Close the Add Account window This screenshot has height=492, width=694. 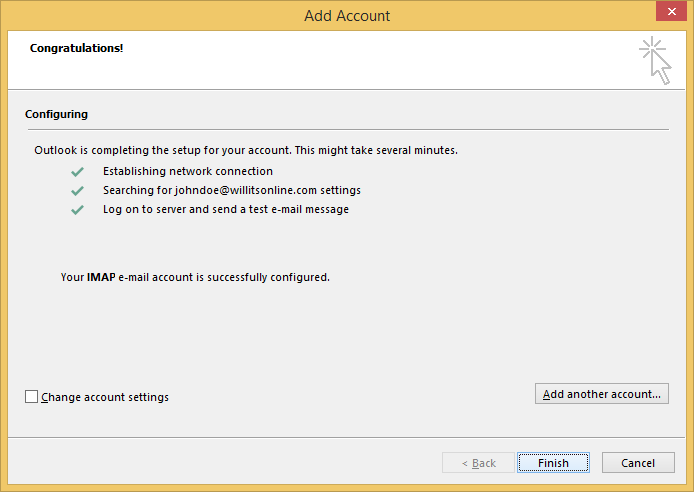click(671, 12)
